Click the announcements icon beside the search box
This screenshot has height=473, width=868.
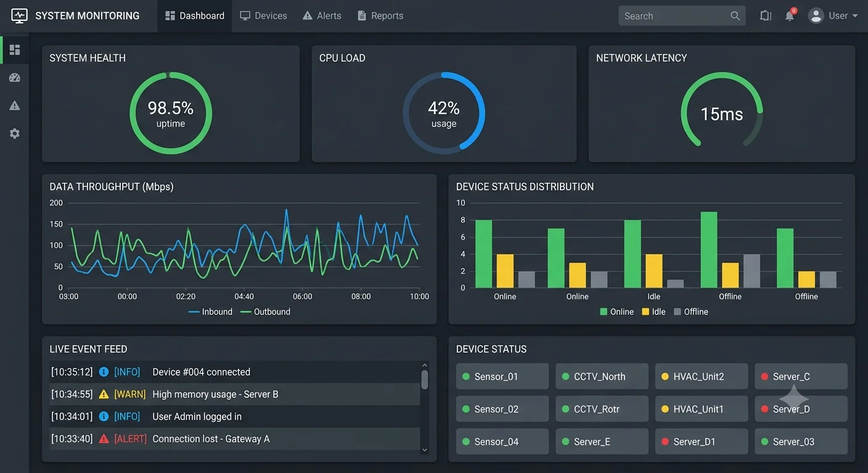pyautogui.click(x=766, y=16)
